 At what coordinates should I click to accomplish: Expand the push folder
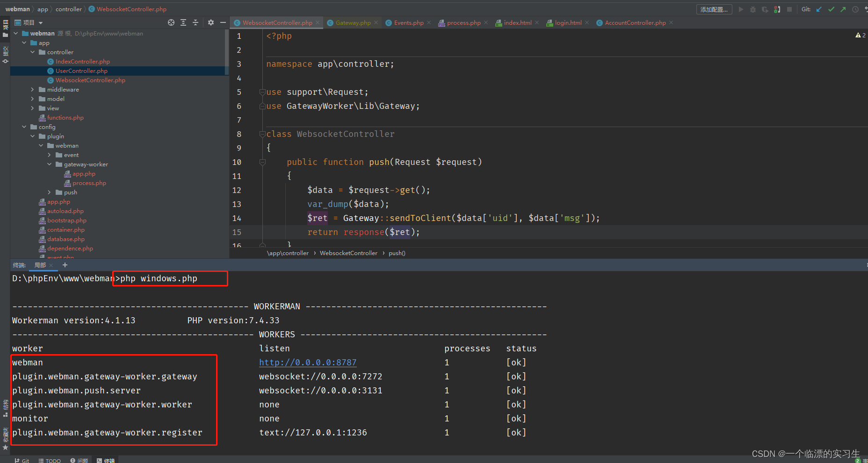[50, 192]
